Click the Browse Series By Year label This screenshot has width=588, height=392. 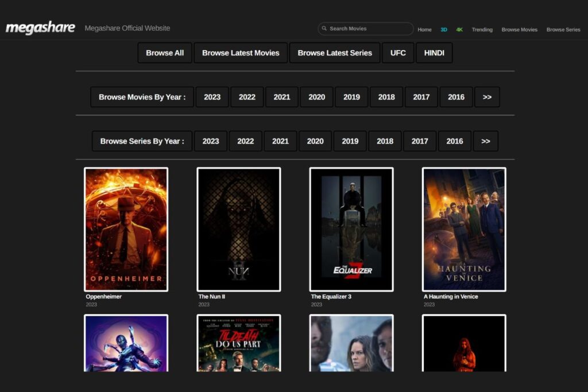142,141
